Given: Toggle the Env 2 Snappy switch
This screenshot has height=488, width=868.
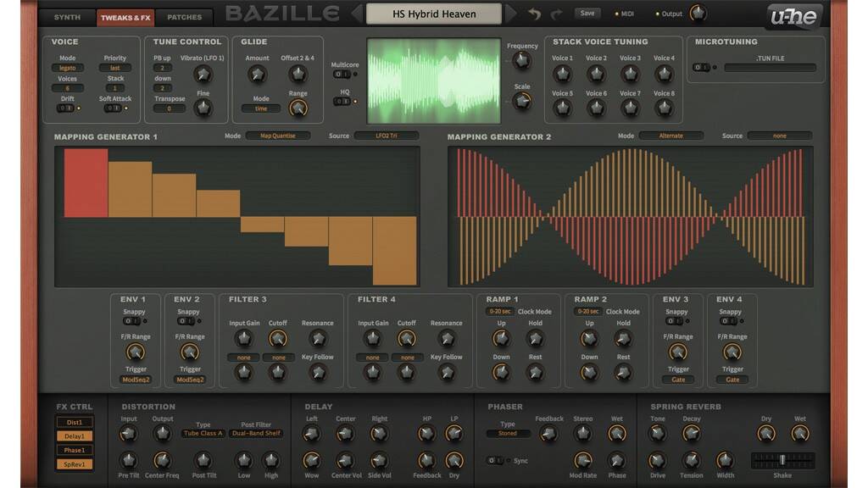Looking at the screenshot, I should (186, 321).
